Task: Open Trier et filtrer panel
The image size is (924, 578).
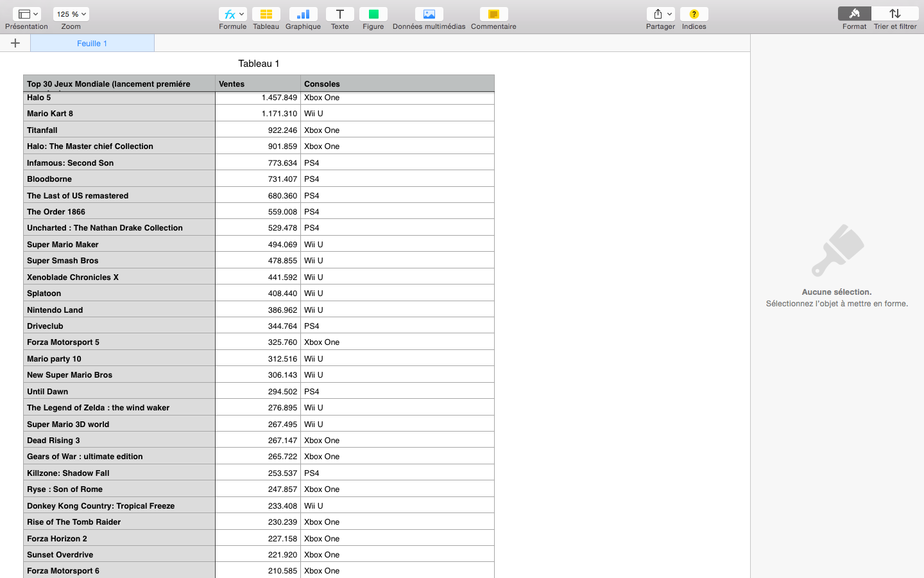Action: pyautogui.click(x=895, y=14)
